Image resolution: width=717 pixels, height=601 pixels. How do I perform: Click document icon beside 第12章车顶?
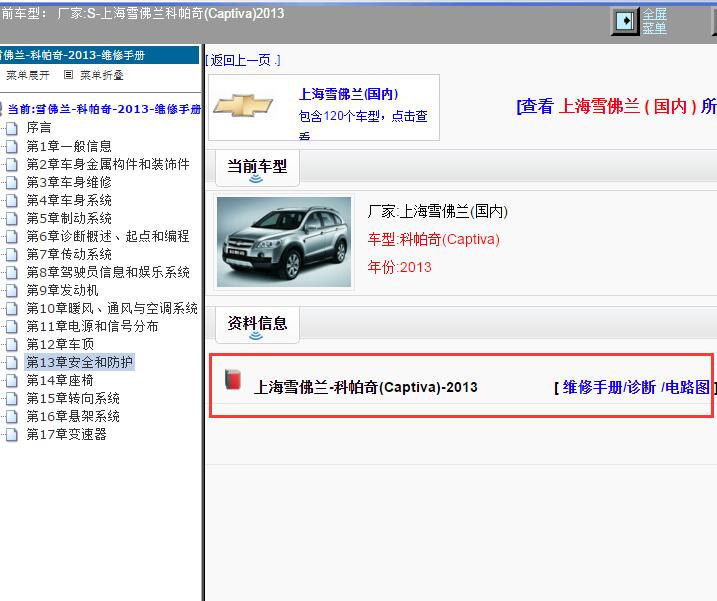[12, 344]
